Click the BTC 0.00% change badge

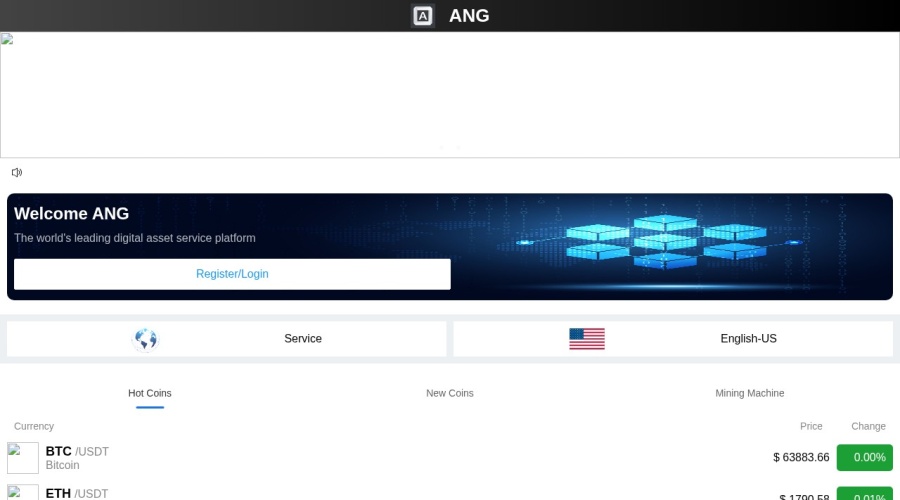pos(864,458)
